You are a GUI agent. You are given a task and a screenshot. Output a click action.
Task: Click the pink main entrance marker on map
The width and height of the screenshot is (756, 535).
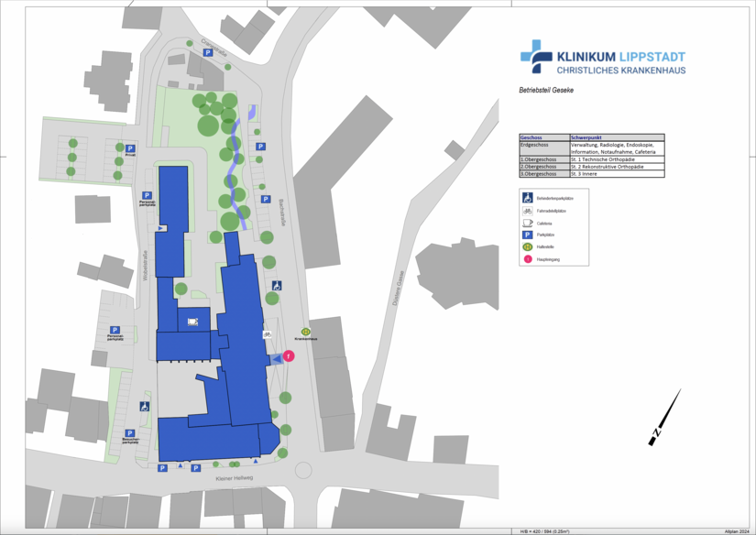[x=289, y=355]
